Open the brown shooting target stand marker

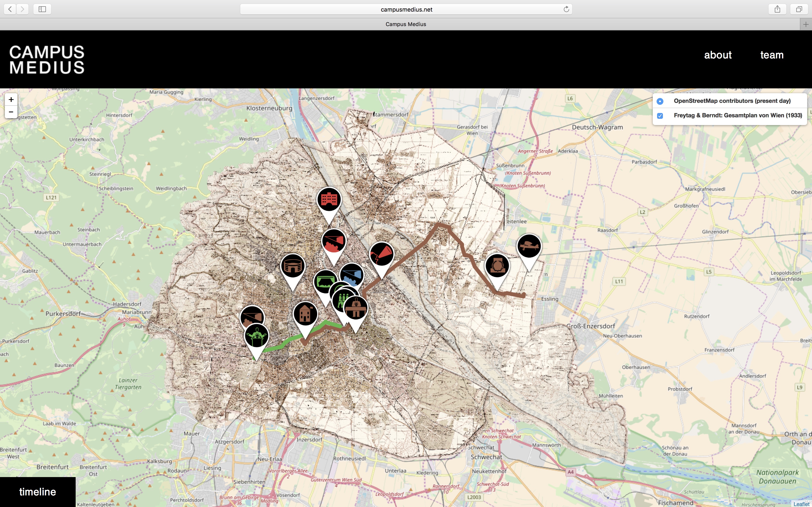[x=356, y=308]
